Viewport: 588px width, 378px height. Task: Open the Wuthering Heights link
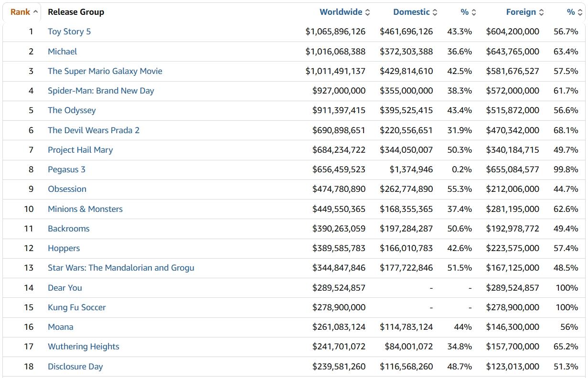(84, 346)
